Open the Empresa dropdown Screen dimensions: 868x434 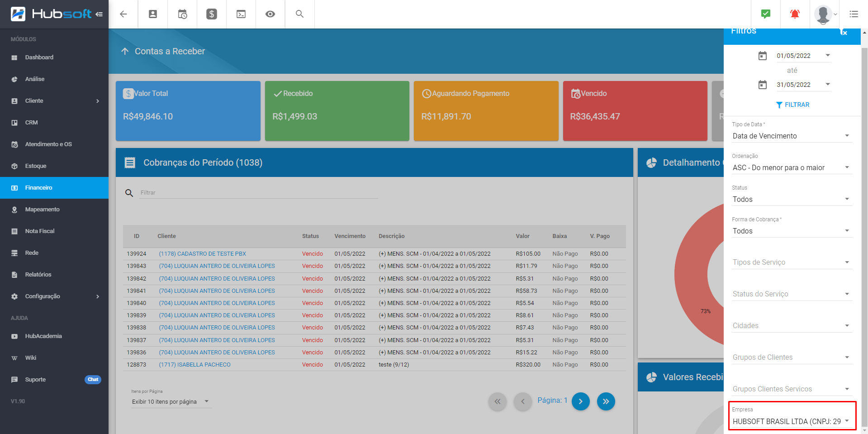coord(792,421)
